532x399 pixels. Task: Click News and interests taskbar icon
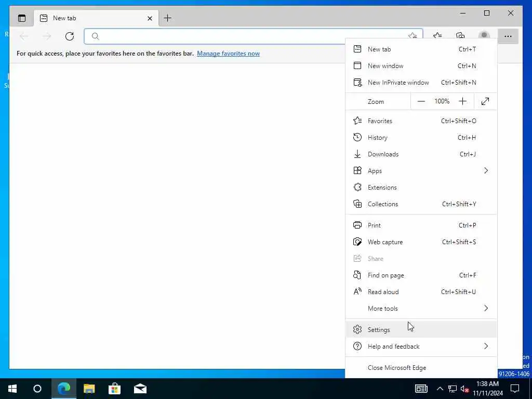point(421,389)
